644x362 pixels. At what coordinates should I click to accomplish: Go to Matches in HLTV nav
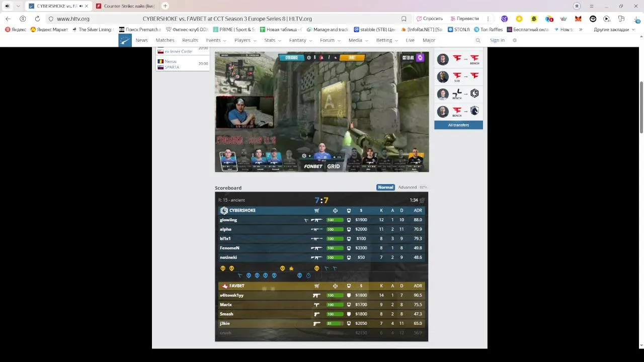pyautogui.click(x=165, y=40)
